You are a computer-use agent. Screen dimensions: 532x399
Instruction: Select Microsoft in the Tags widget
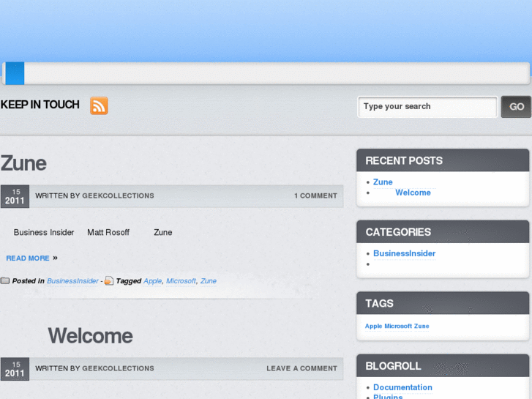[x=398, y=326]
